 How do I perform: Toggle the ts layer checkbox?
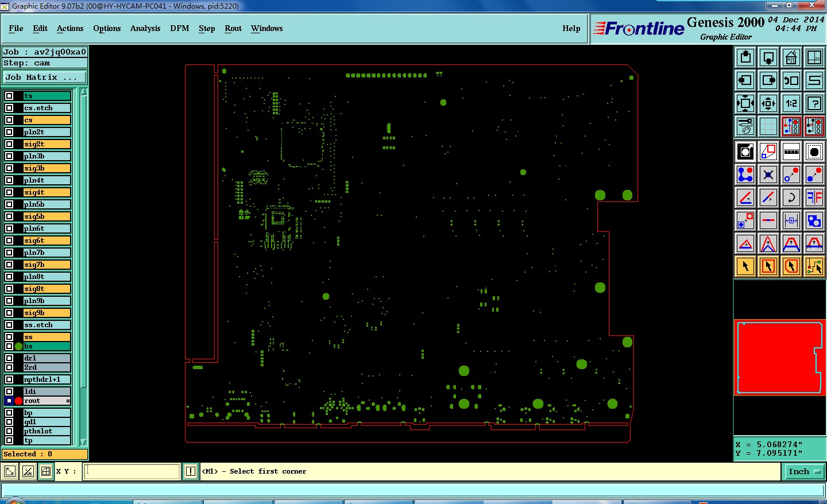[x=9, y=96]
